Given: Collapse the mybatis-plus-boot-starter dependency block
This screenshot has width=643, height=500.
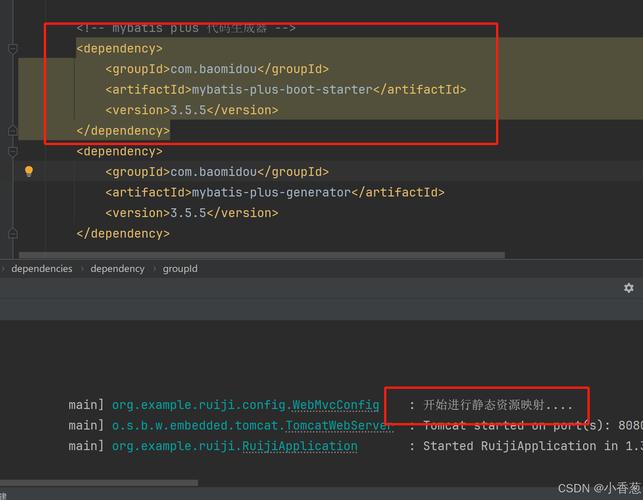Looking at the screenshot, I should (x=12, y=48).
